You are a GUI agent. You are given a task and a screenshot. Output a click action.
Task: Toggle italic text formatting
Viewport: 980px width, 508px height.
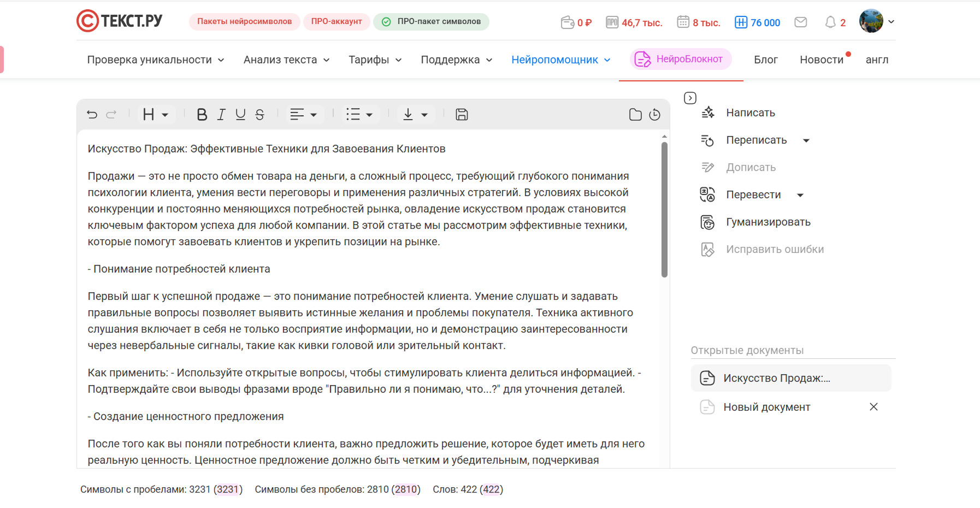click(221, 114)
